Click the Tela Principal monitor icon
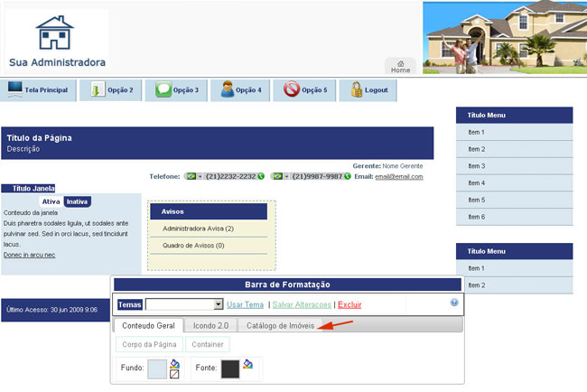Viewport: 587px width, 392px height. tap(15, 89)
